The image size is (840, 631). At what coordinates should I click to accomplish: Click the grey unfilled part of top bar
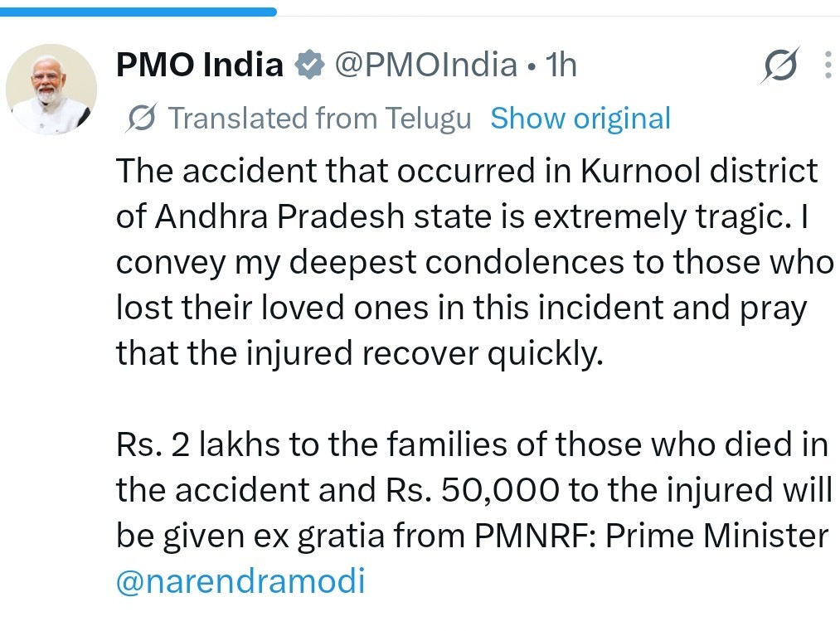pos(557,12)
